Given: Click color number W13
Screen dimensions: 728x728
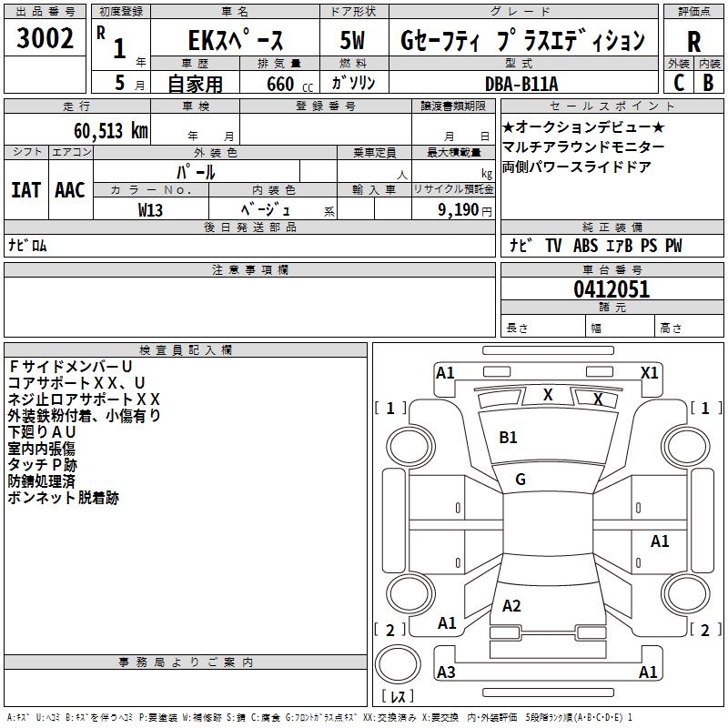Looking at the screenshot, I should (x=150, y=210).
